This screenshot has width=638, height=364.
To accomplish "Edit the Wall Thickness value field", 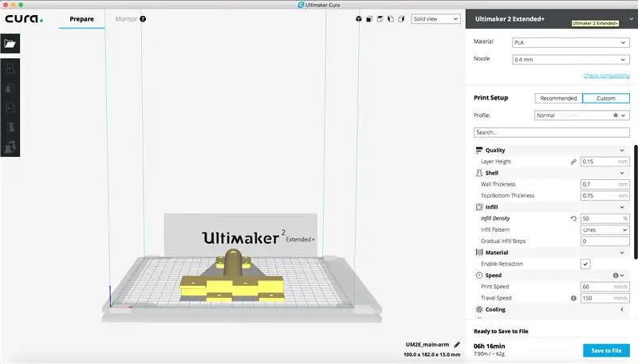I will point(605,185).
